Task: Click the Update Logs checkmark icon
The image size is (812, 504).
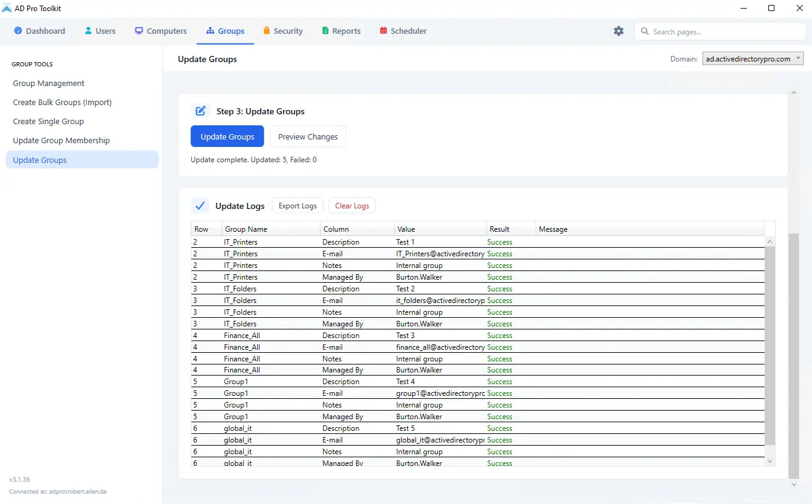Action: point(200,206)
